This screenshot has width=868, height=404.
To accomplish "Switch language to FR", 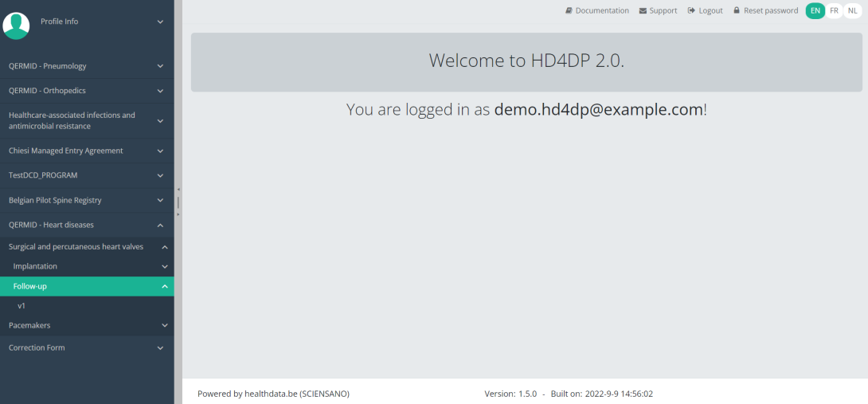I will click(x=834, y=11).
